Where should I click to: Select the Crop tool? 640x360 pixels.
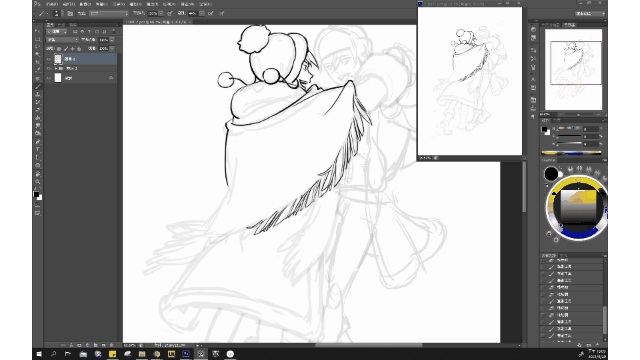coord(38,62)
